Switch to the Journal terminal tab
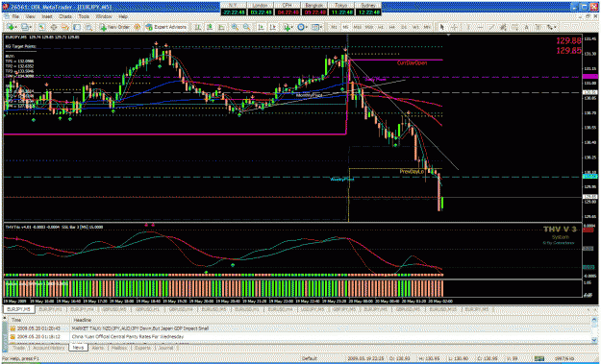The image size is (601, 364). coord(166,348)
